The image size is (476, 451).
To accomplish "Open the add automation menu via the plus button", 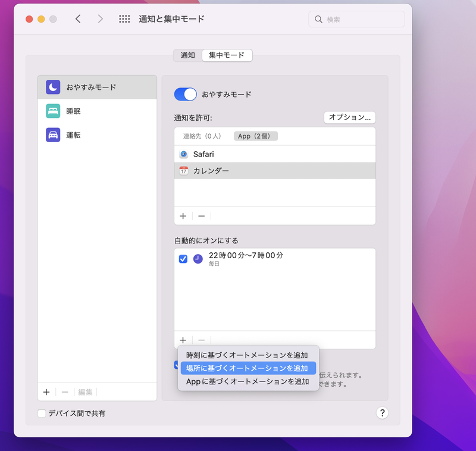I will coord(183,340).
